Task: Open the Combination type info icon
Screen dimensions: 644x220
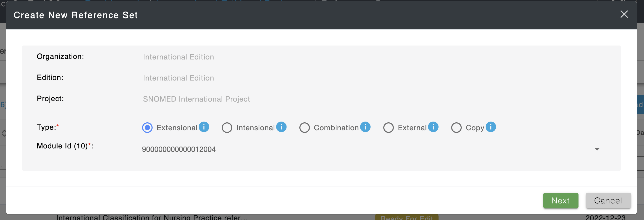Action: point(365,127)
